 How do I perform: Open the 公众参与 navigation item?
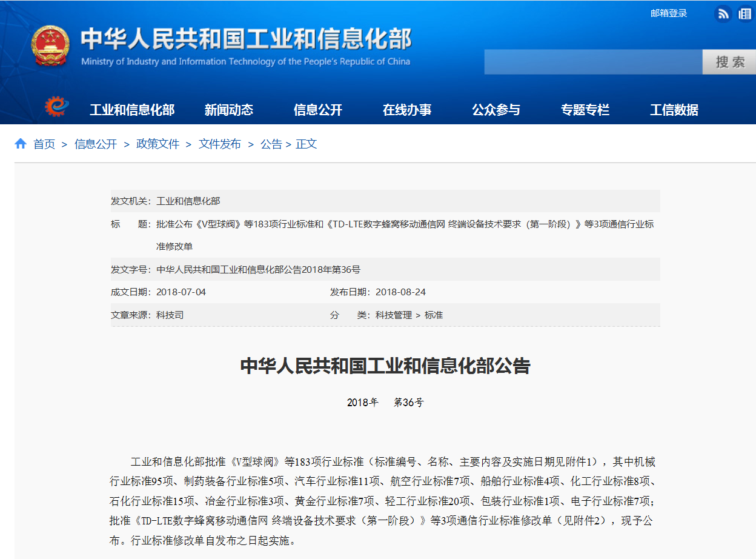click(x=496, y=110)
